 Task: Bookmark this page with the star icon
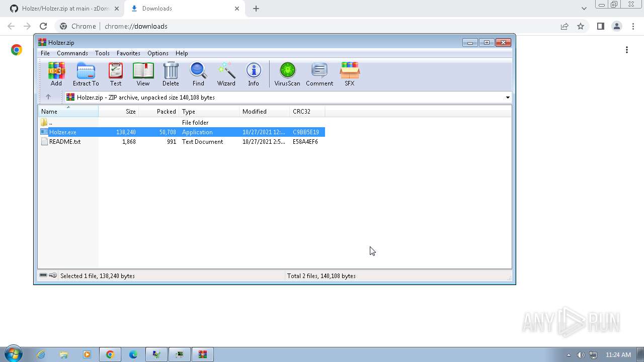pyautogui.click(x=581, y=26)
